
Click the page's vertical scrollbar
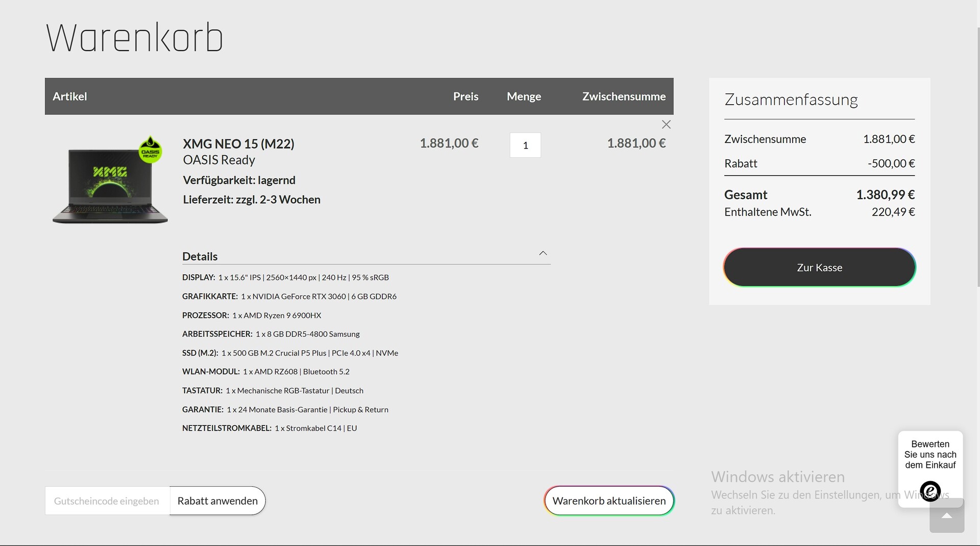tap(977, 153)
